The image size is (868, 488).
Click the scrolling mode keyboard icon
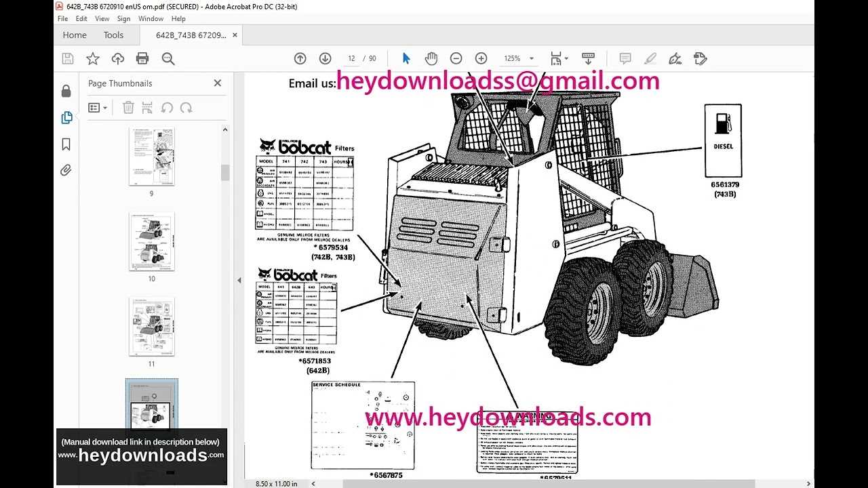tap(588, 59)
